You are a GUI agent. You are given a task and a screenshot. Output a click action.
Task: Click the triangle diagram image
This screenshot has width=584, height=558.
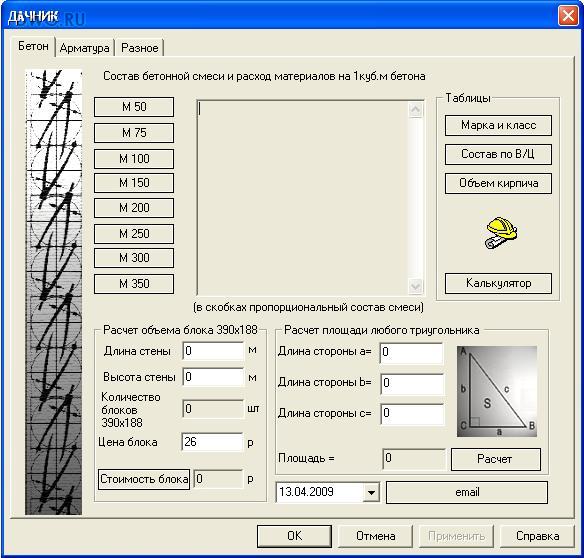point(497,391)
